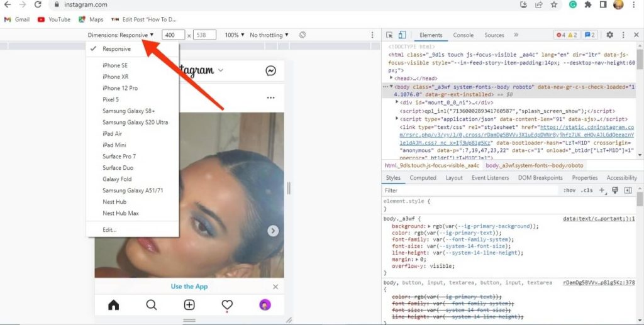
Task: Open DevTools settings gear
Action: tap(609, 35)
